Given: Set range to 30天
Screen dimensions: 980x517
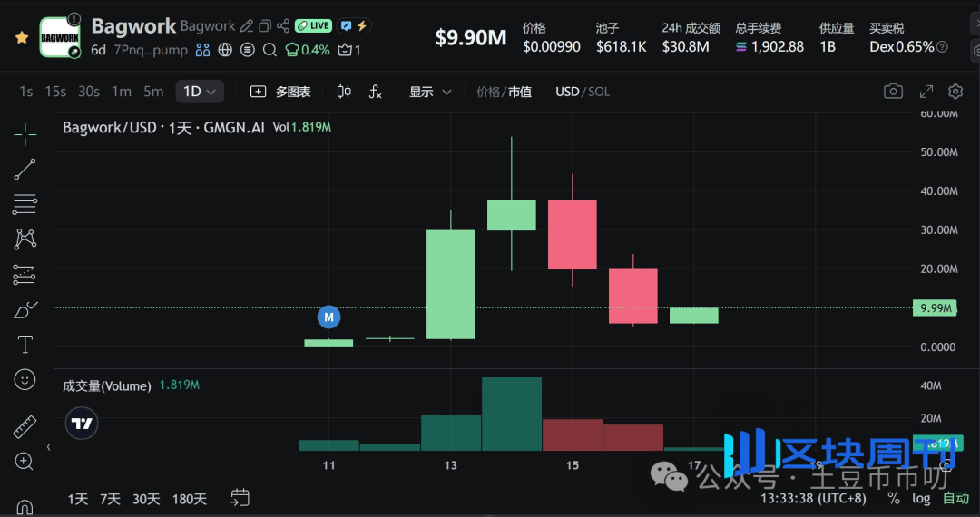Looking at the screenshot, I should click(x=146, y=499).
